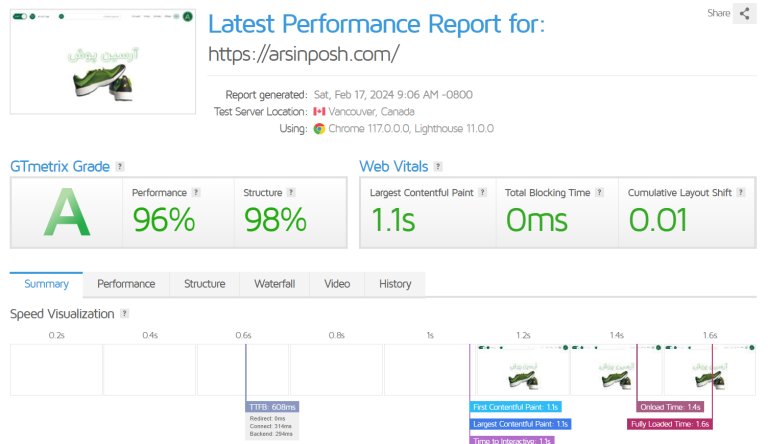The height and width of the screenshot is (444, 768).
Task: Click the GTmetrix Grade heading
Action: (x=60, y=167)
